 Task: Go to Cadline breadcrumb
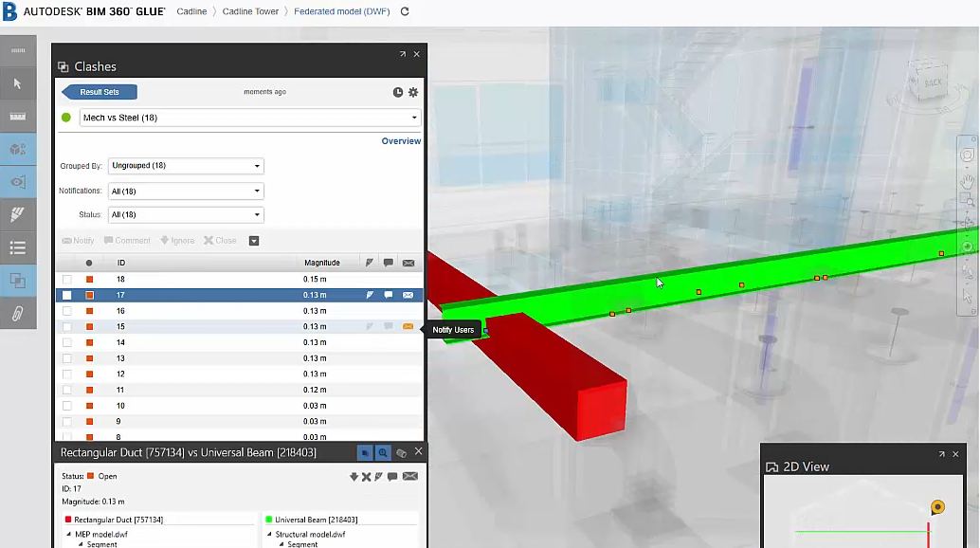(x=191, y=11)
